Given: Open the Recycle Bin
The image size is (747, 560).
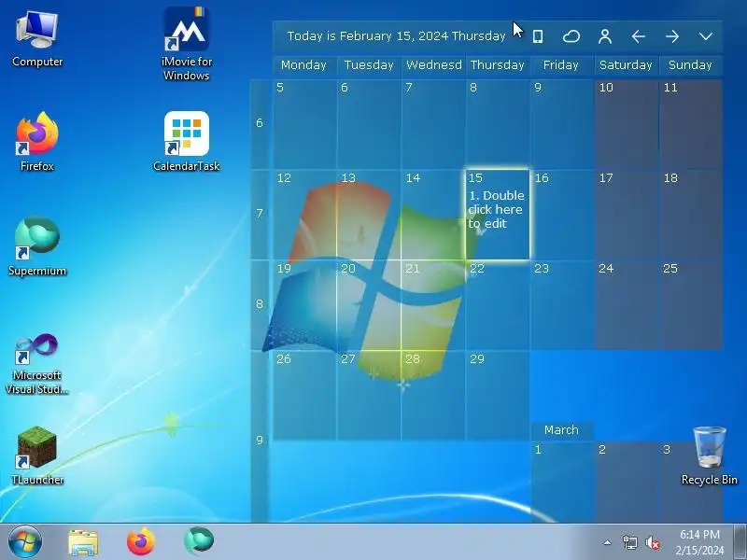Looking at the screenshot, I should pos(710,455).
